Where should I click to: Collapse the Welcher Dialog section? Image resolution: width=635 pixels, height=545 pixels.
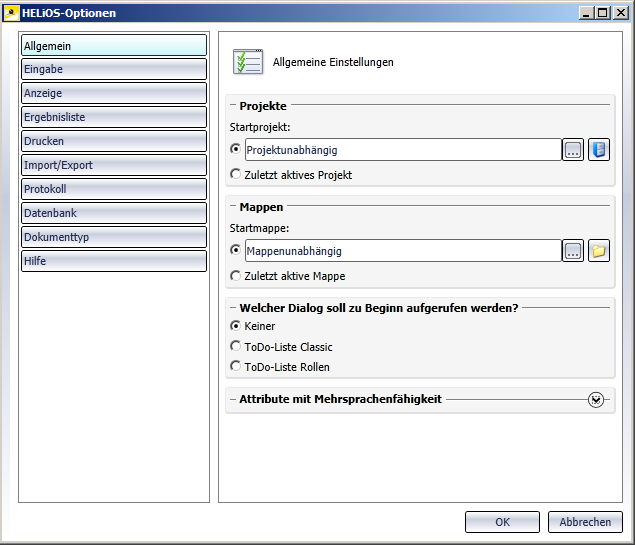pos(233,308)
